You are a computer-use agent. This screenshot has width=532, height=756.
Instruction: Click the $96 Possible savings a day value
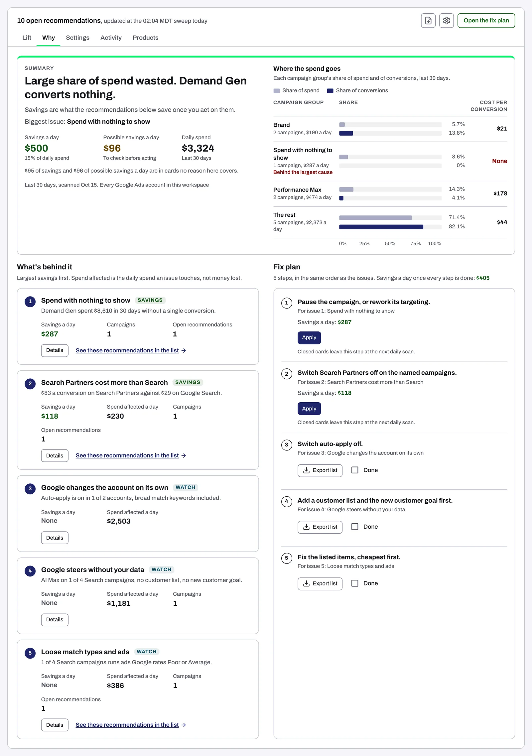click(112, 148)
